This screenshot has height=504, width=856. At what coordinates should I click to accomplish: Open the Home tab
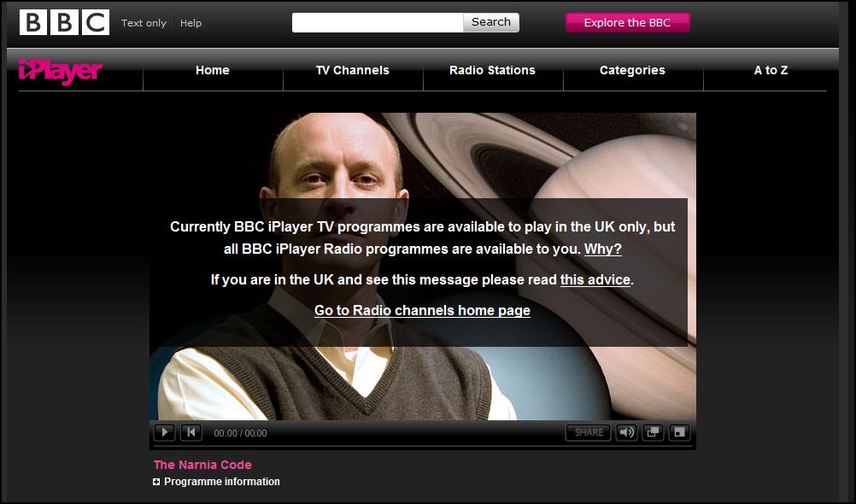[213, 70]
